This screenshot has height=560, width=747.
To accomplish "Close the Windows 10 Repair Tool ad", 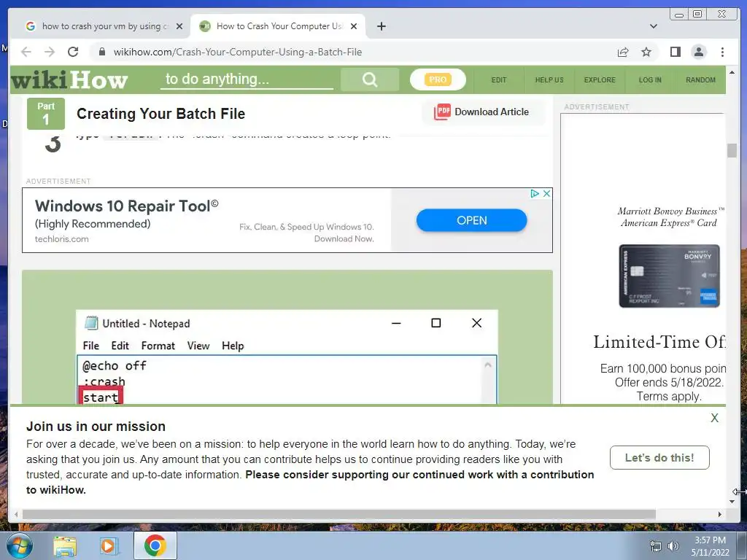I will pos(547,194).
